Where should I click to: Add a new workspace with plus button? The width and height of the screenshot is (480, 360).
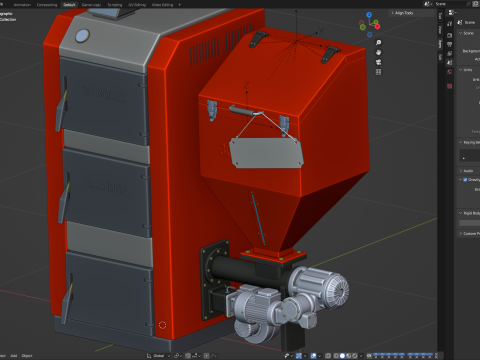tap(179, 4)
